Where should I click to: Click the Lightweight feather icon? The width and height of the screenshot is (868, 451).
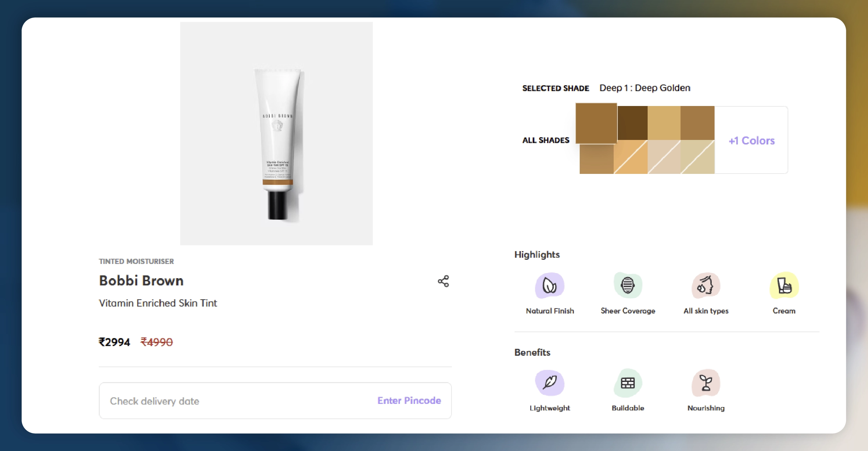coord(550,383)
